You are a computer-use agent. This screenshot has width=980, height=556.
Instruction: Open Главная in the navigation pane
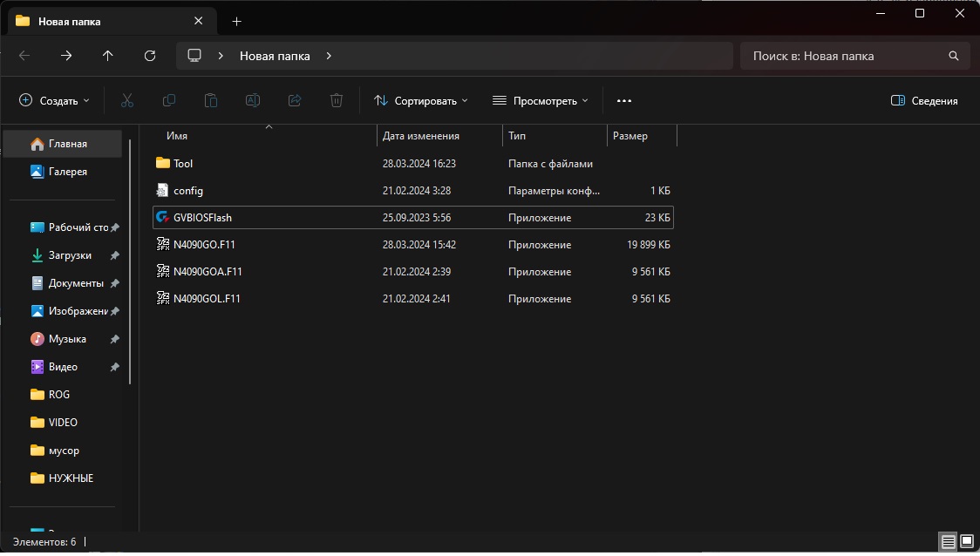coord(63,144)
